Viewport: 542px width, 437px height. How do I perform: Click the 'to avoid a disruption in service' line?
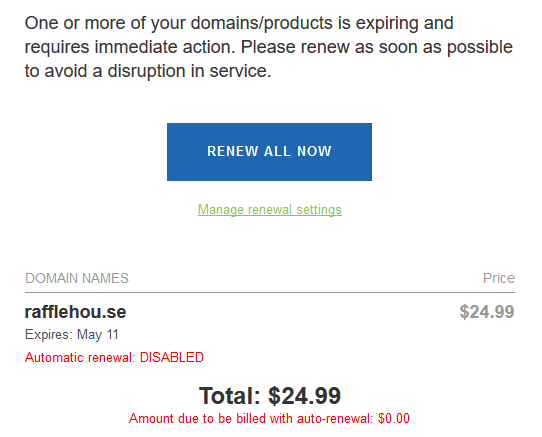pos(148,71)
